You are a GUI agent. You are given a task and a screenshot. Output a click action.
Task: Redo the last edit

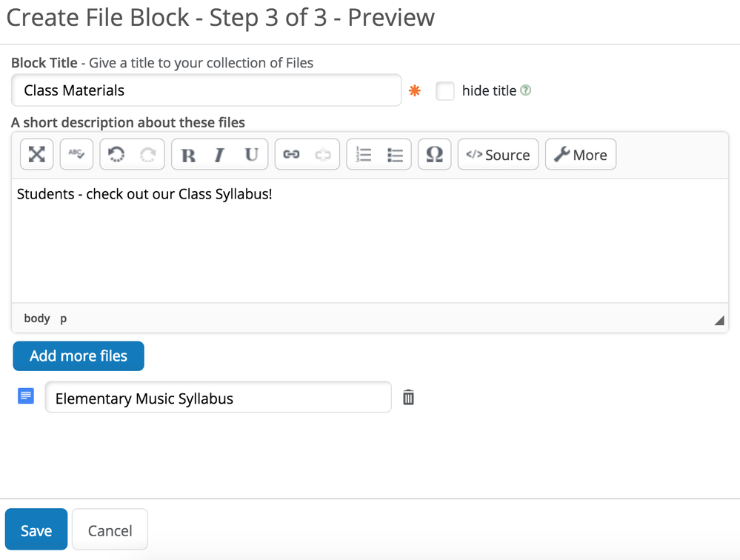[148, 154]
